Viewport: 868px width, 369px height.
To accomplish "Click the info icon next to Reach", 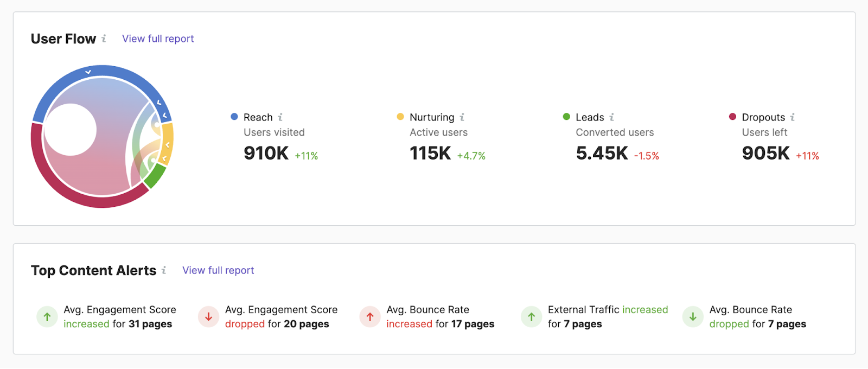I will tap(280, 117).
